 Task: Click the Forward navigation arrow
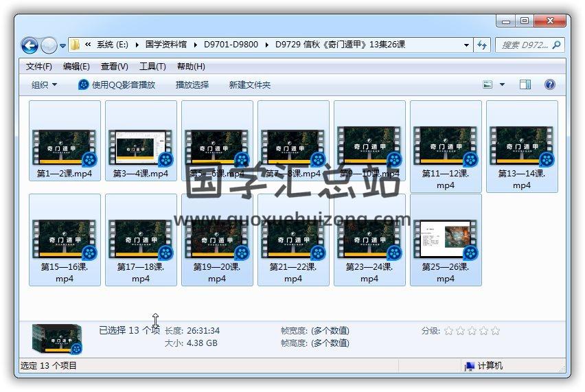coord(49,45)
